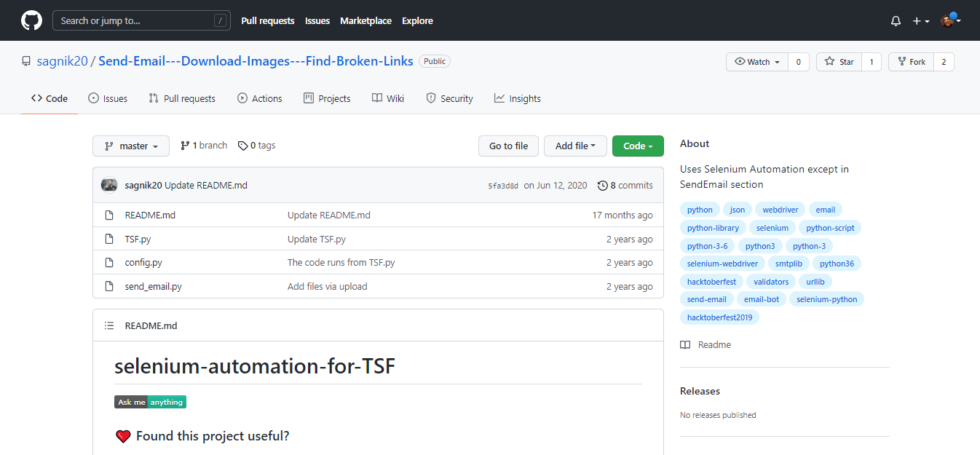The width and height of the screenshot is (980, 455).
Task: Click the GitHub Octocat logo
Action: [x=31, y=20]
